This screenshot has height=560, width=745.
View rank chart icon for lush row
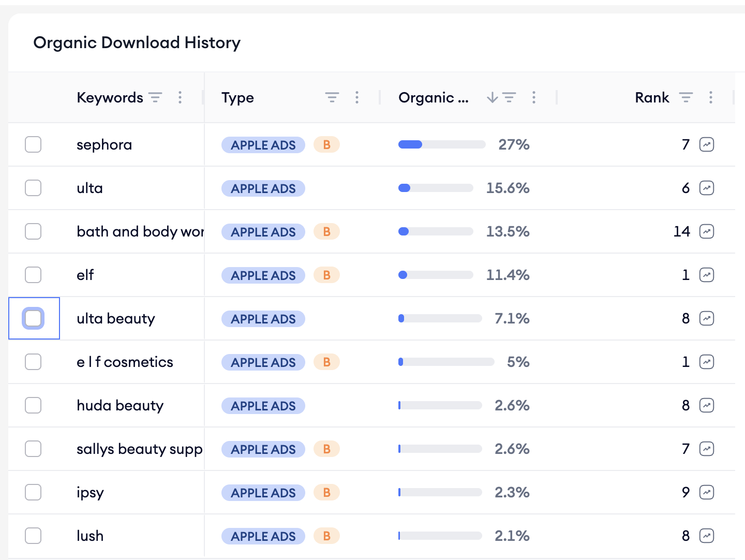click(706, 536)
